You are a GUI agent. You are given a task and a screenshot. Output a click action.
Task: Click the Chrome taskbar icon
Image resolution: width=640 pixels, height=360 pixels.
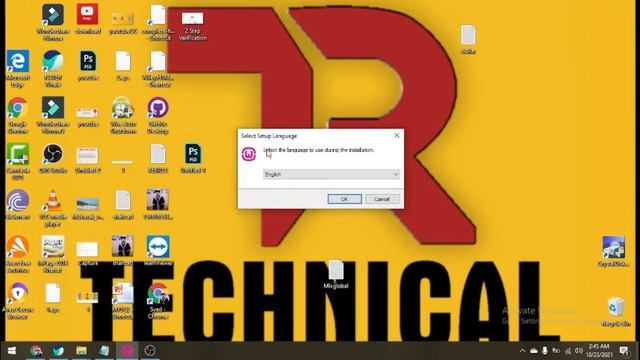click(x=36, y=351)
